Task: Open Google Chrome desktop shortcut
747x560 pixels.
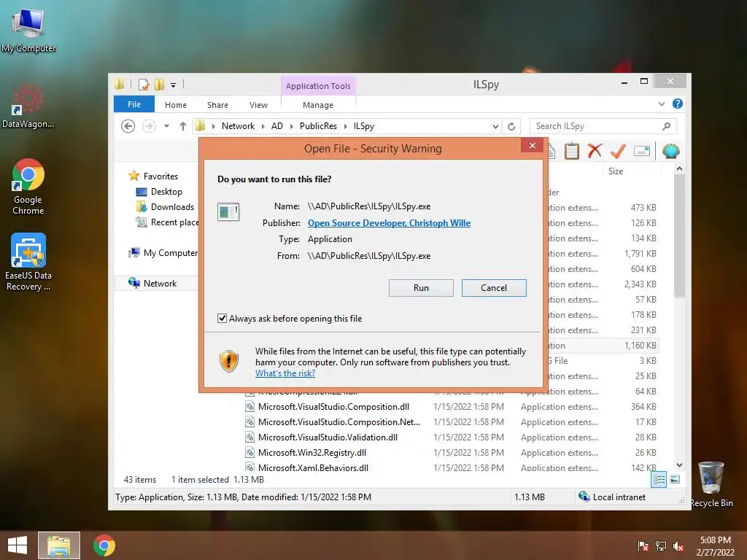Action: coord(28,187)
